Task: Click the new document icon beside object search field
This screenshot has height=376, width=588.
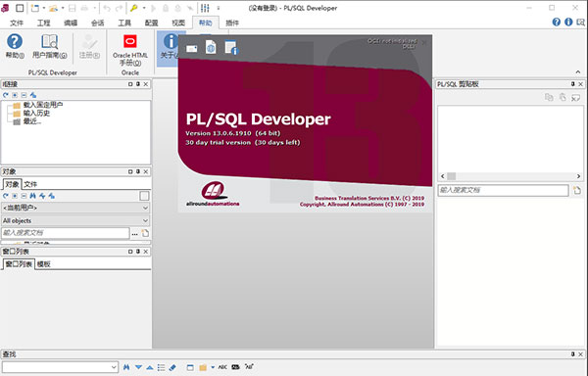Action: 145,233
